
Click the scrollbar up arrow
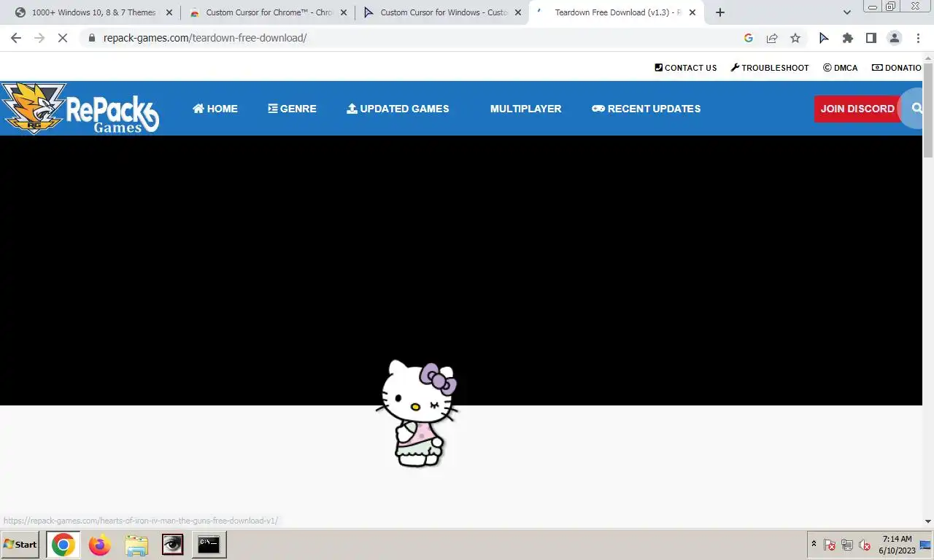click(928, 57)
